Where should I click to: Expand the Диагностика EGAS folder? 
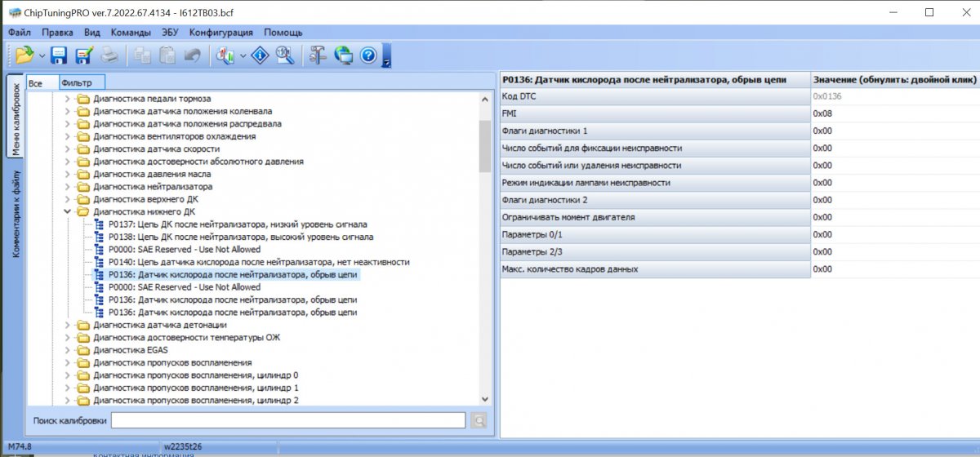click(x=68, y=350)
